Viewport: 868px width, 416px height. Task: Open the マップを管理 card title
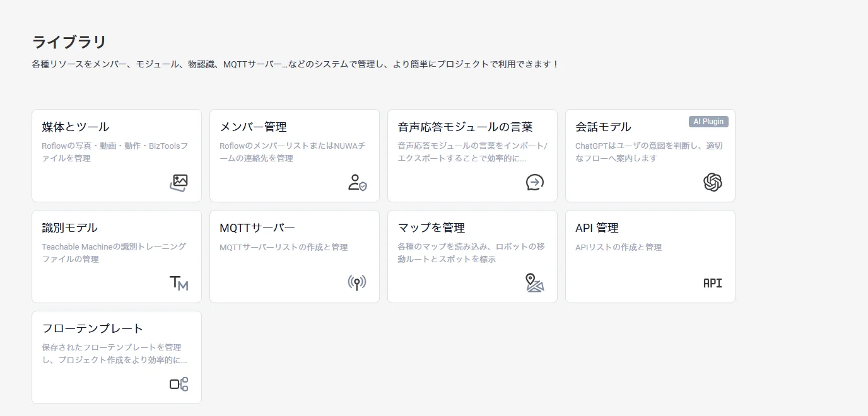tap(431, 228)
